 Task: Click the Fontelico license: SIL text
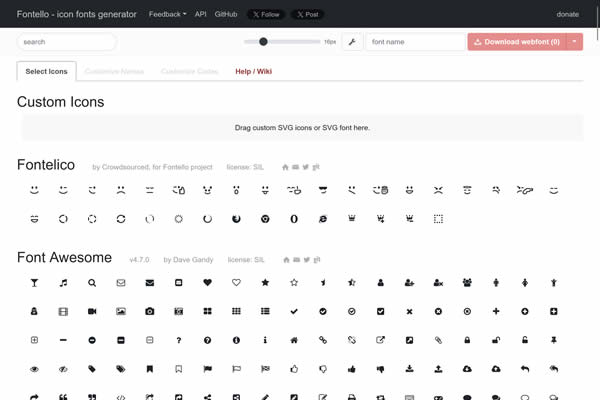(245, 167)
